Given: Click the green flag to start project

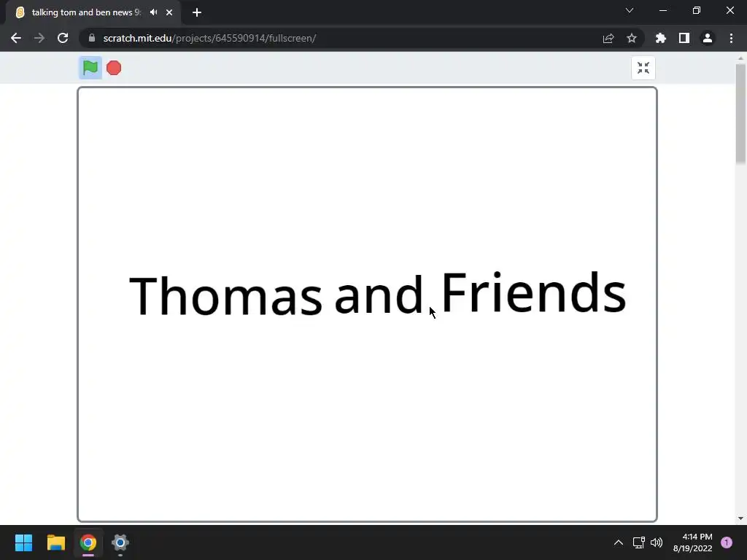Looking at the screenshot, I should point(90,68).
